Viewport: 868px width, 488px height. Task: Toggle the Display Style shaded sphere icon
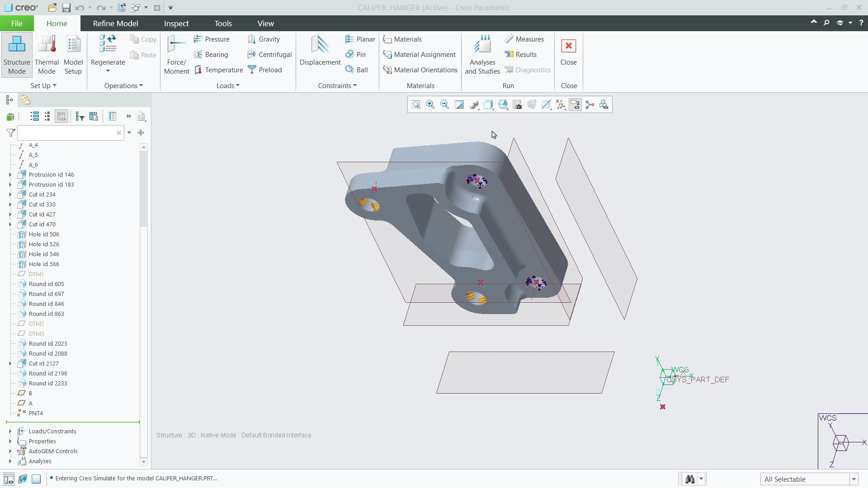(x=474, y=105)
